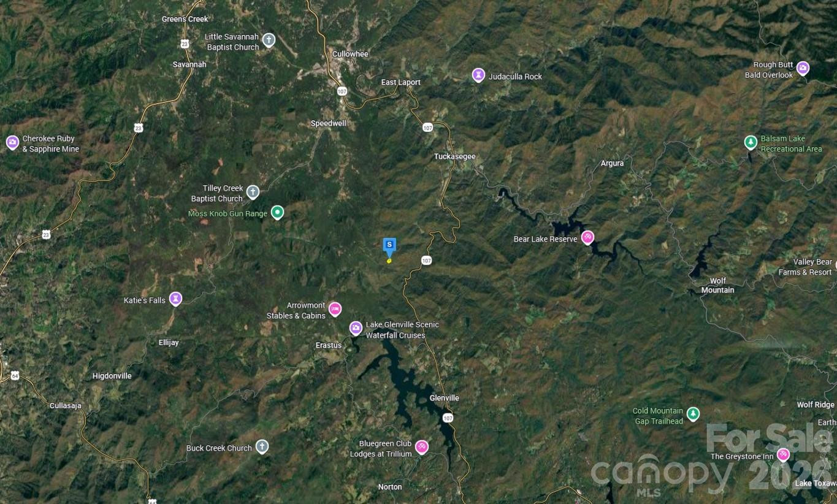Select the Judaculla Rock landmark pin
The width and height of the screenshot is (837, 504).
(478, 75)
